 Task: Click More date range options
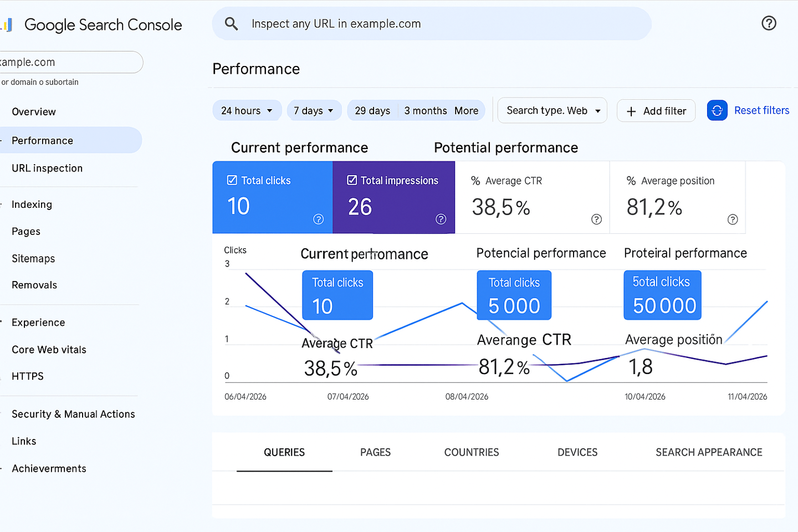pyautogui.click(x=467, y=110)
